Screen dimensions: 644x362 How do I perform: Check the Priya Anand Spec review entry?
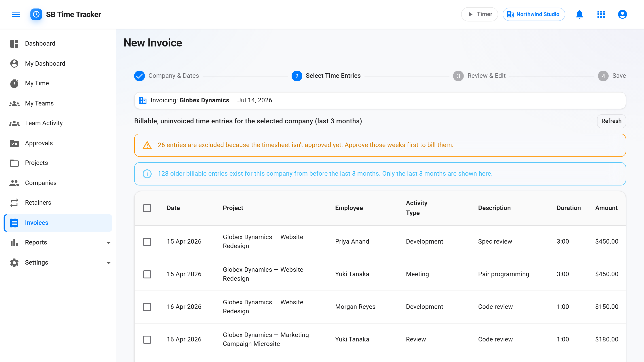coord(147,242)
